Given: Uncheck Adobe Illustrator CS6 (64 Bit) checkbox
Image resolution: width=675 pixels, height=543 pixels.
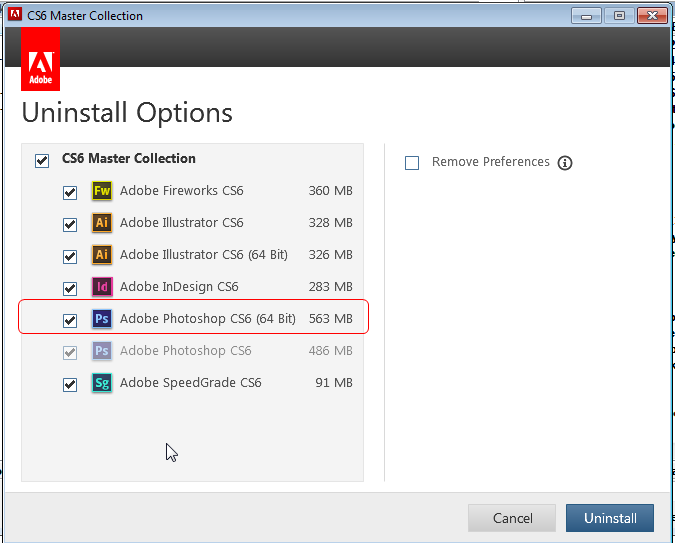Looking at the screenshot, I should click(x=70, y=257).
